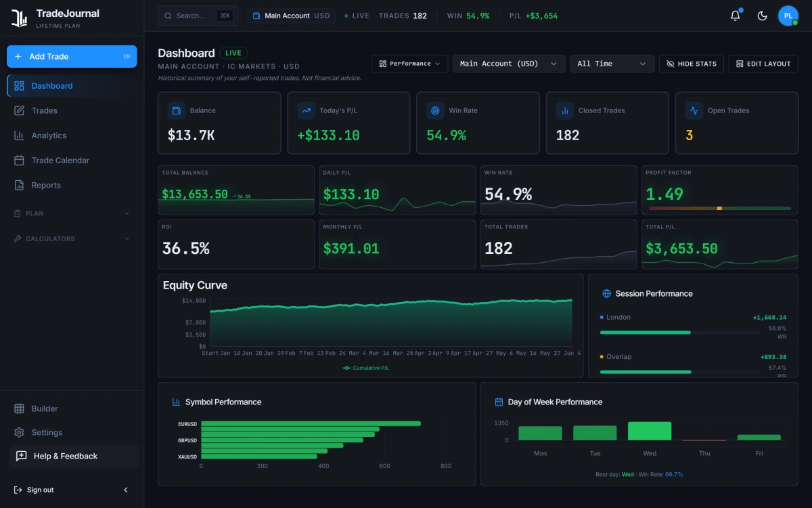
Task: Click the Sign out icon
Action: pos(18,490)
